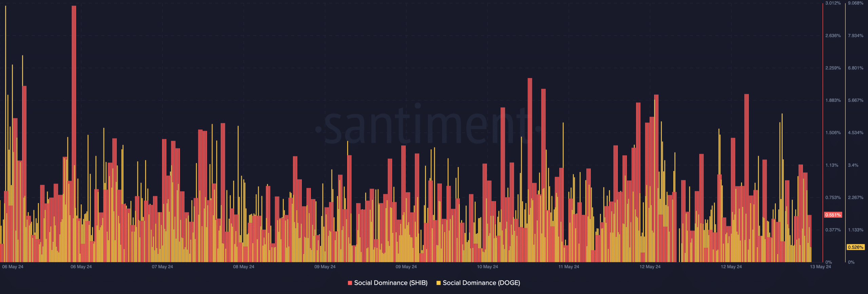Click the 3.012% axis value
868x294 pixels.
coord(833,3)
